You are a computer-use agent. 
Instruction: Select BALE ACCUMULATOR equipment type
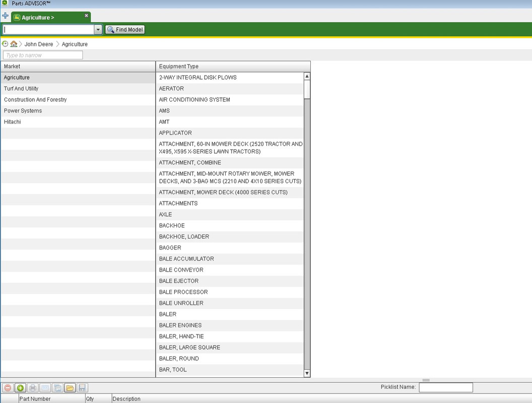coord(230,259)
